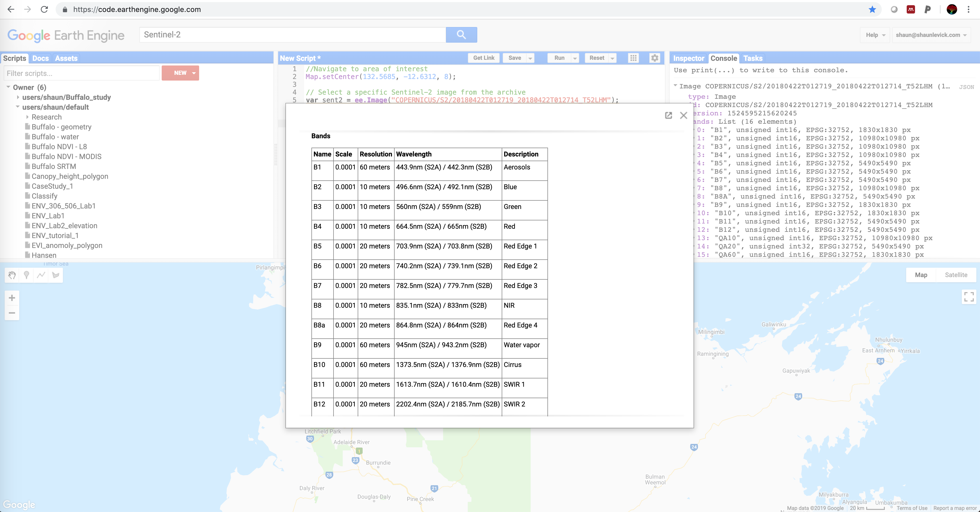
Task: Click the bookmark star icon
Action: pos(872,10)
